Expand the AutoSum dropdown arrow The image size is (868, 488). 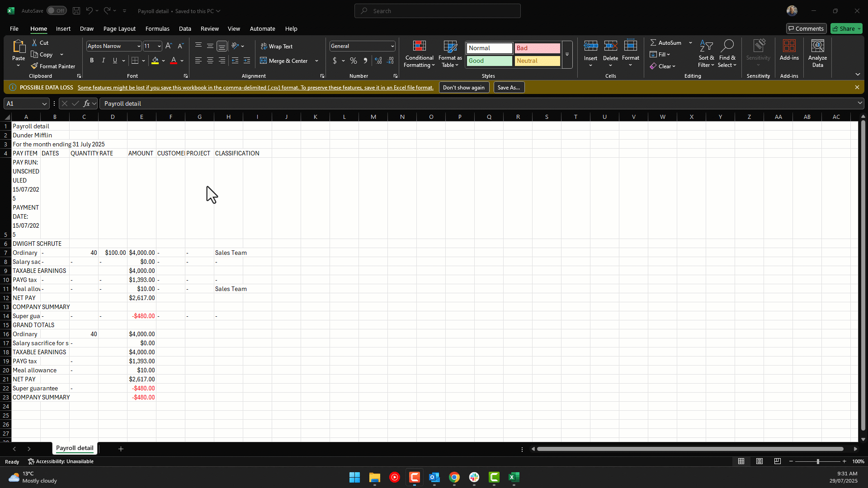[x=690, y=42]
